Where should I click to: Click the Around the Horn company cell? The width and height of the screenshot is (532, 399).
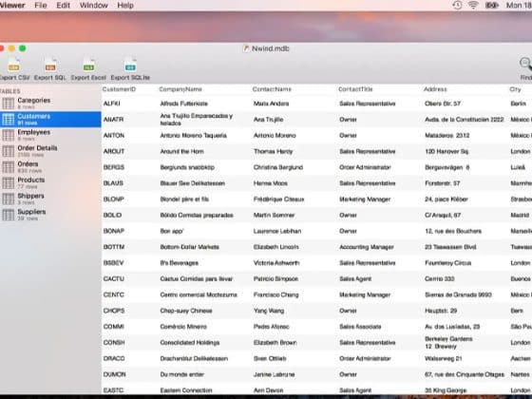coord(181,151)
